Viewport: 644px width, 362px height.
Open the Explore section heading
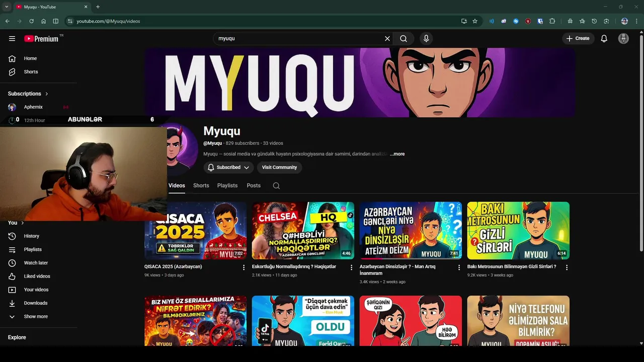tap(17, 337)
